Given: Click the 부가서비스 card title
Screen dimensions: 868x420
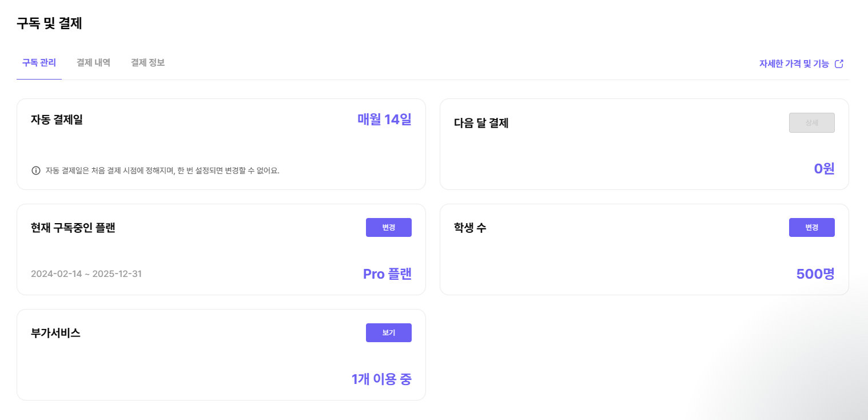Looking at the screenshot, I should coord(55,333).
